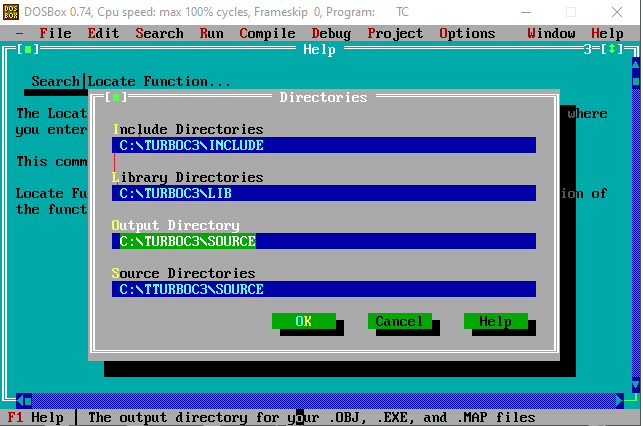Click the Include Directories input field
This screenshot has width=643, height=426.
click(x=324, y=145)
